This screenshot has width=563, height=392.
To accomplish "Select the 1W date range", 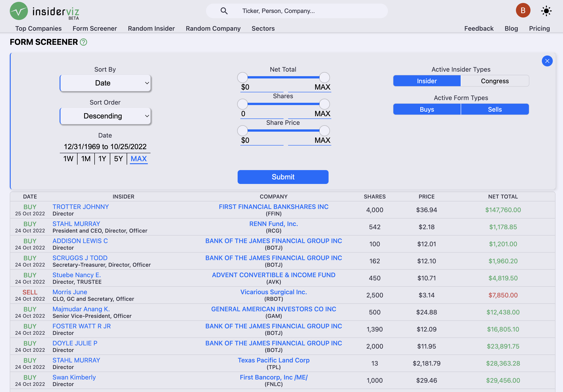I will 68,159.
